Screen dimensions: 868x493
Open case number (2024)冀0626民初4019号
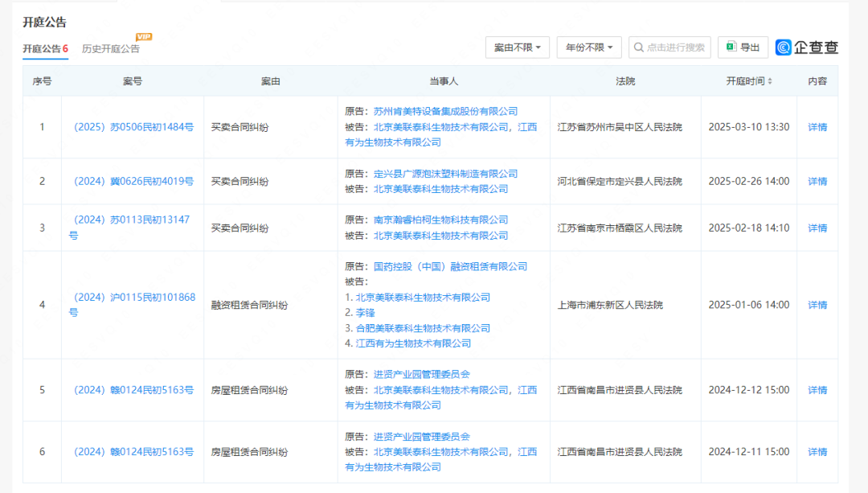point(133,181)
